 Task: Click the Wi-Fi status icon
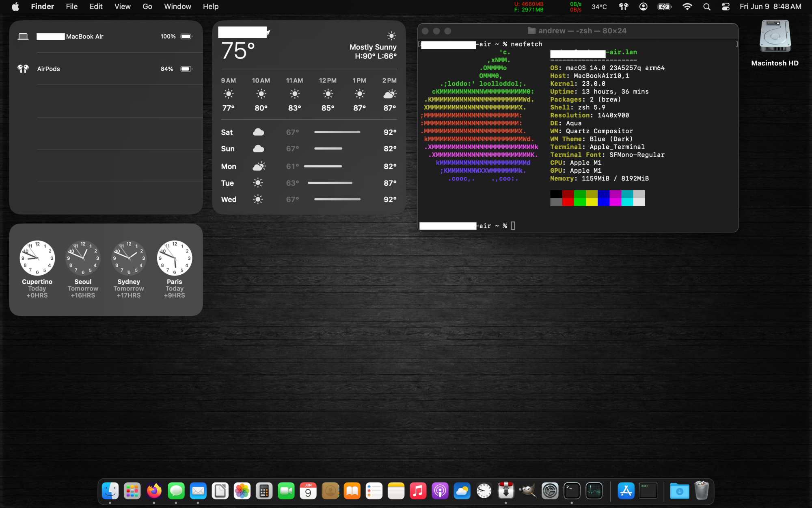(x=687, y=7)
